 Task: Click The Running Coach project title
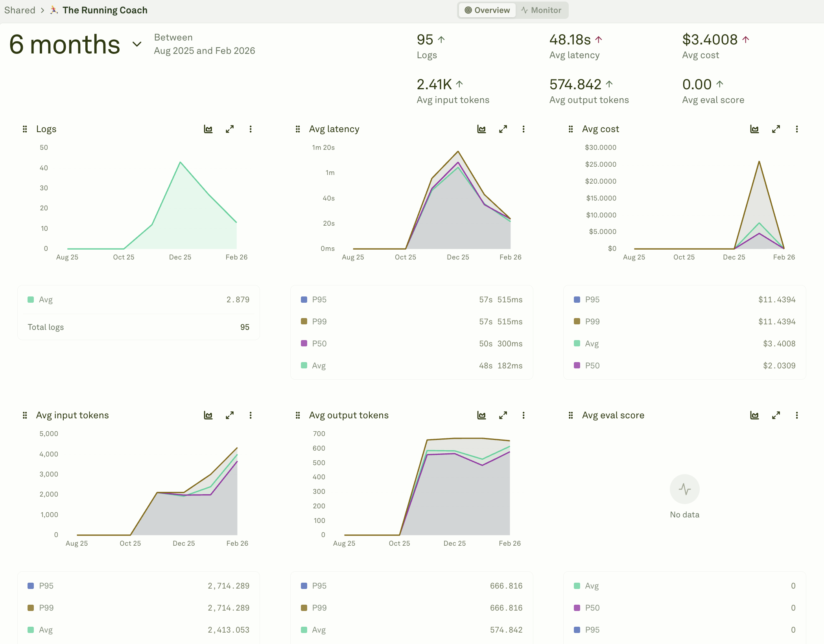click(x=105, y=10)
